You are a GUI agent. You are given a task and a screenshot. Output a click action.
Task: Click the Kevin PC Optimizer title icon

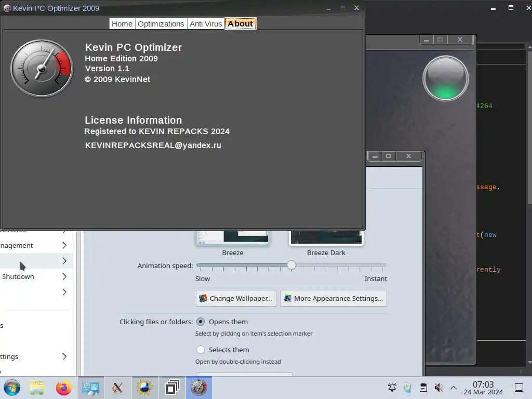7,8
